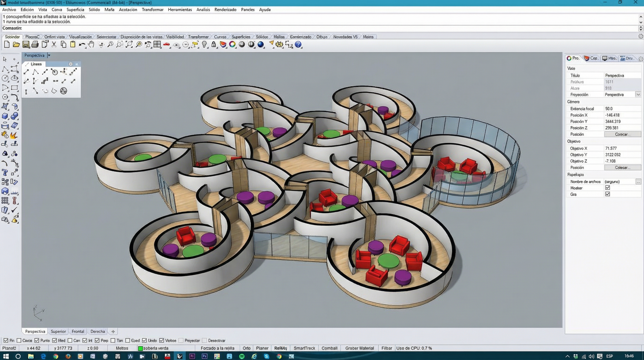644x360 pixels.
Task: Click the browse button beside Nombre de archivos
Action: 638,181
